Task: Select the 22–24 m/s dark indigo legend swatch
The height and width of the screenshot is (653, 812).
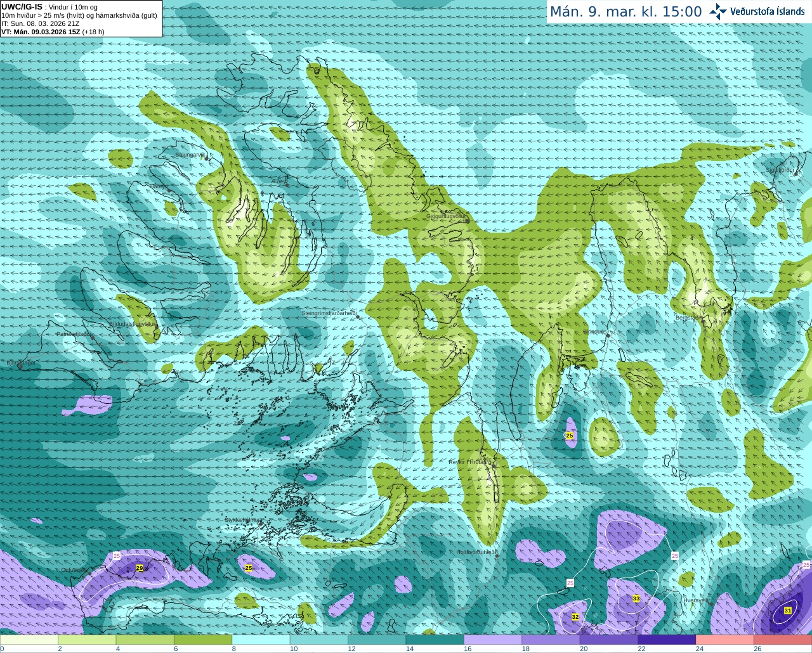Action: coord(667,640)
